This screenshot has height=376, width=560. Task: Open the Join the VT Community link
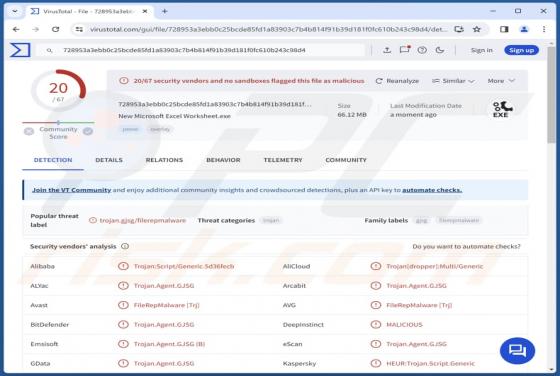[x=71, y=190]
